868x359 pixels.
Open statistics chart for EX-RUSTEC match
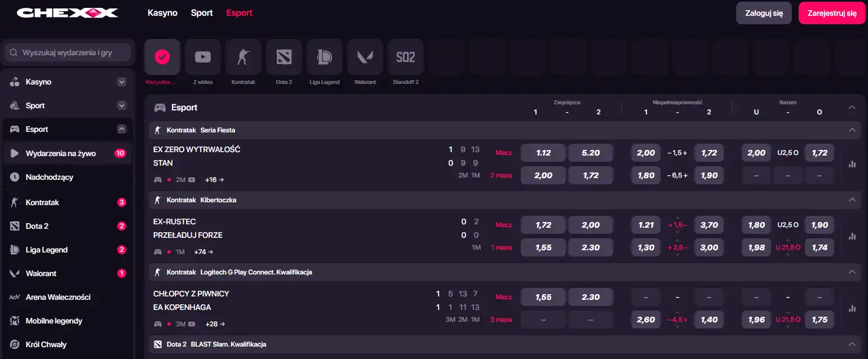point(852,236)
